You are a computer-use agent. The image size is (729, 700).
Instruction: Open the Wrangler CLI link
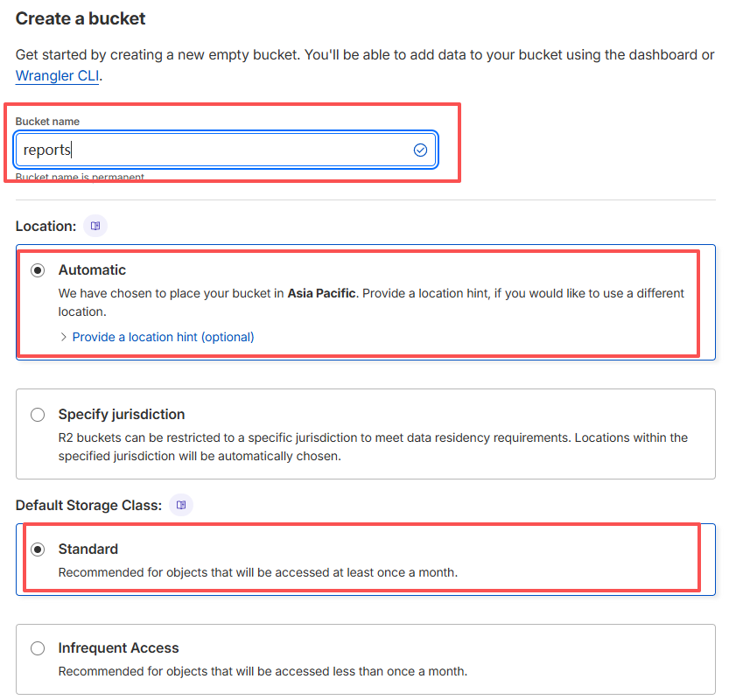point(57,75)
